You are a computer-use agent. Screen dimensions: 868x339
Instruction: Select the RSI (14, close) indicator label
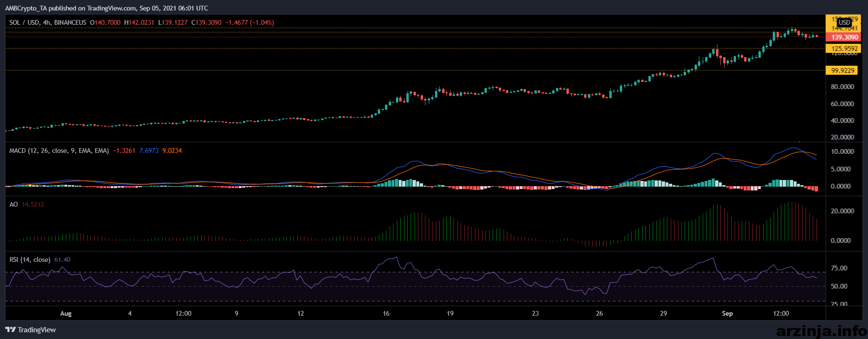(30, 259)
